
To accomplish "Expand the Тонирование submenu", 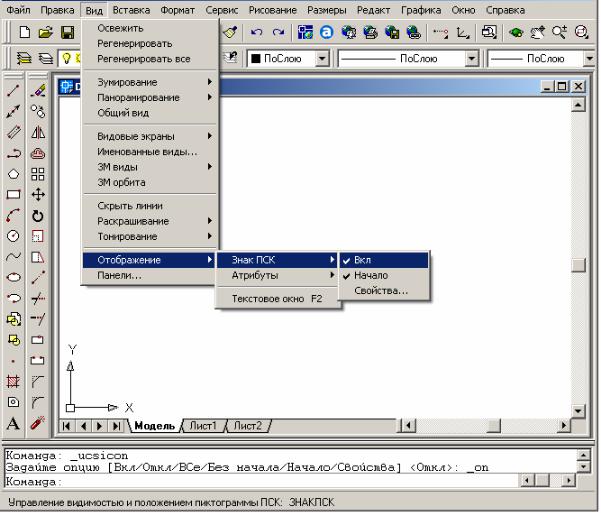I will pyautogui.click(x=150, y=236).
